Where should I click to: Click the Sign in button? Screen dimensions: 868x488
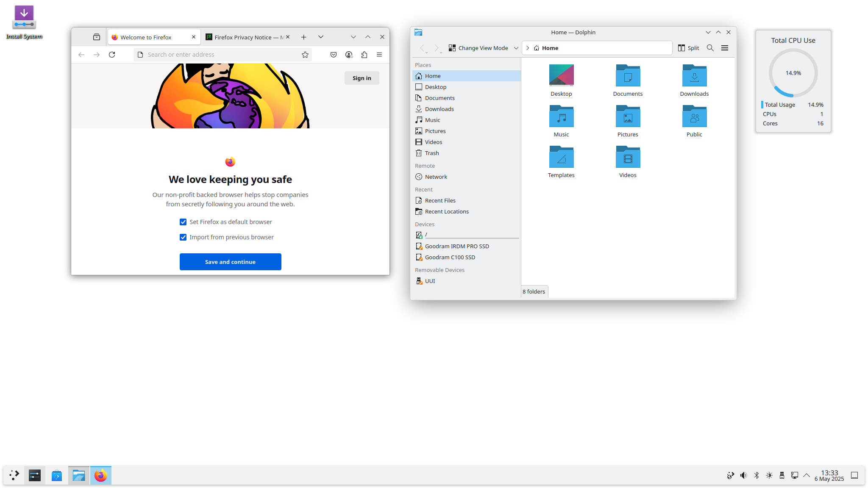[x=362, y=78]
